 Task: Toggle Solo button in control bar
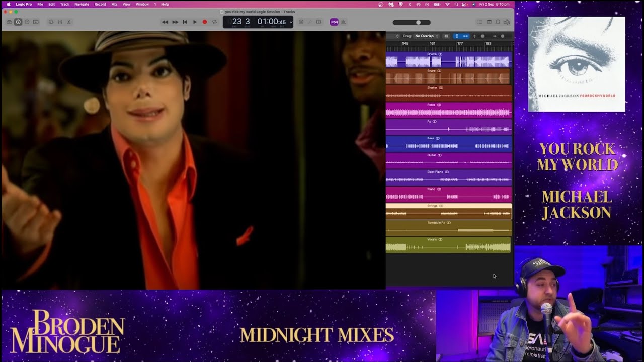point(318,22)
